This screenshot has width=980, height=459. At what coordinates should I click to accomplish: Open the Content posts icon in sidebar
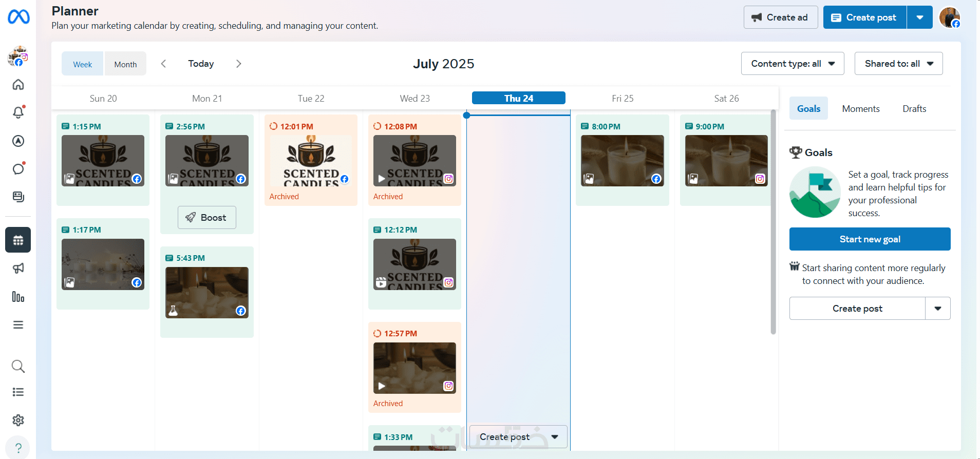[18, 197]
